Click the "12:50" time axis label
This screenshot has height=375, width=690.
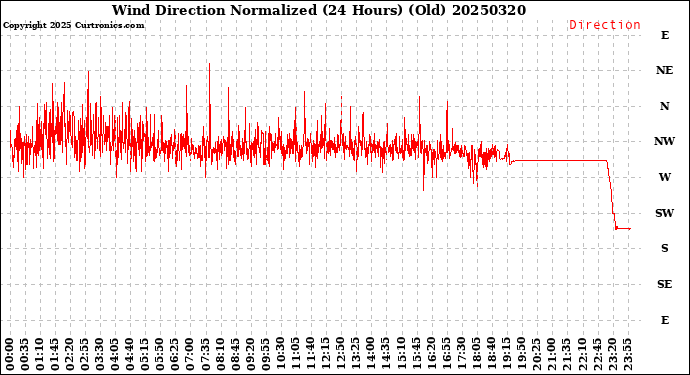pos(341,354)
